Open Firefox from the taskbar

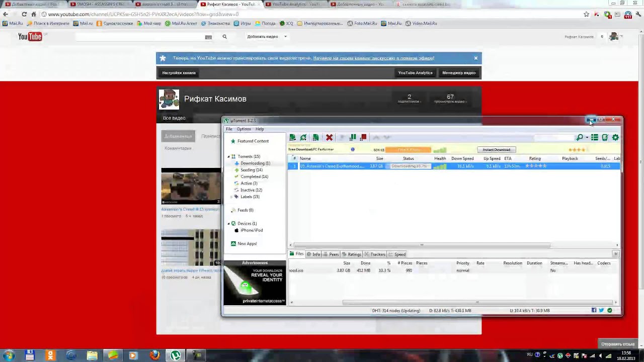[154, 355]
